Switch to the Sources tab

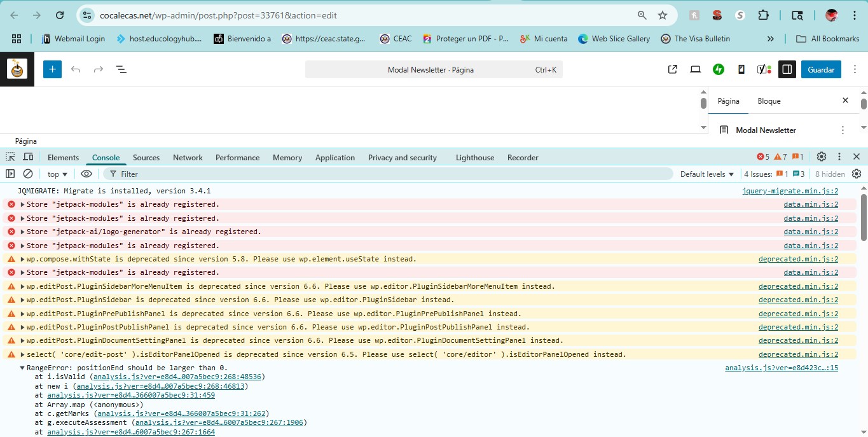(x=146, y=157)
